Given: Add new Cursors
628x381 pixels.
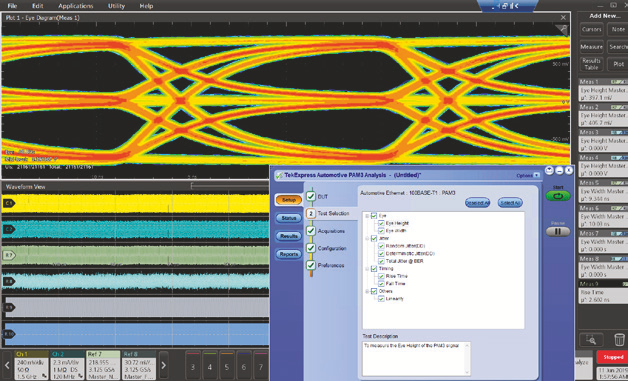Looking at the screenshot, I should click(x=592, y=30).
